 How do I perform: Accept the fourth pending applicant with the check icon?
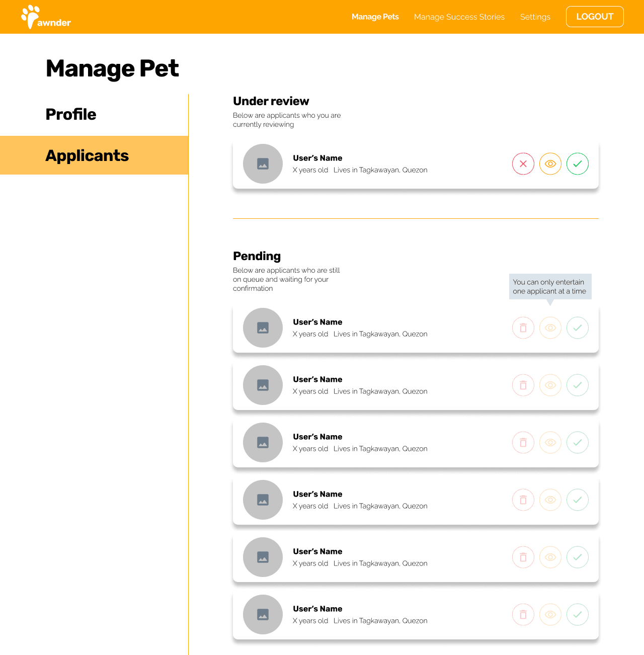(x=578, y=500)
